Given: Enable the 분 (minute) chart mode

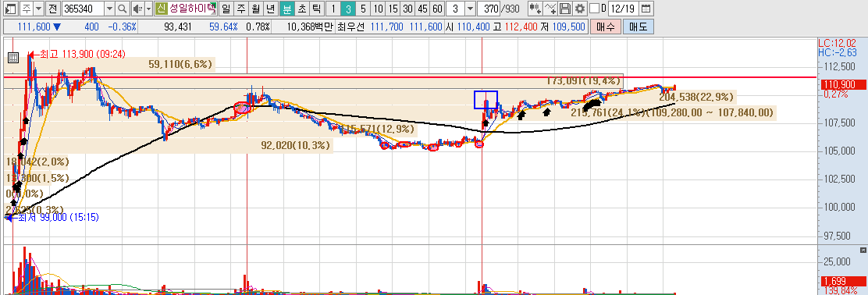Looking at the screenshot, I should [286, 9].
